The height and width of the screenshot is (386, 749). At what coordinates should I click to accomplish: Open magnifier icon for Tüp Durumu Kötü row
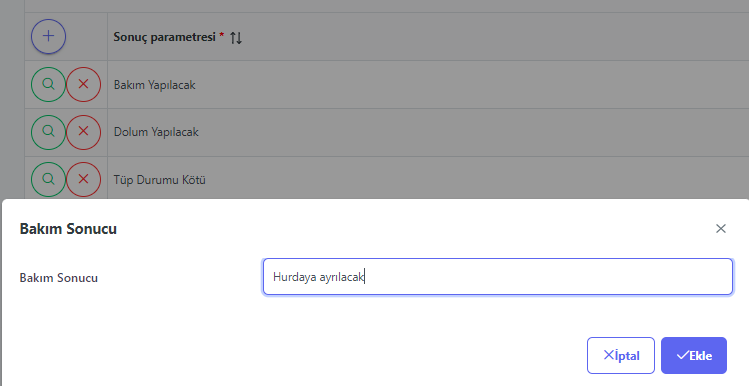pos(48,179)
